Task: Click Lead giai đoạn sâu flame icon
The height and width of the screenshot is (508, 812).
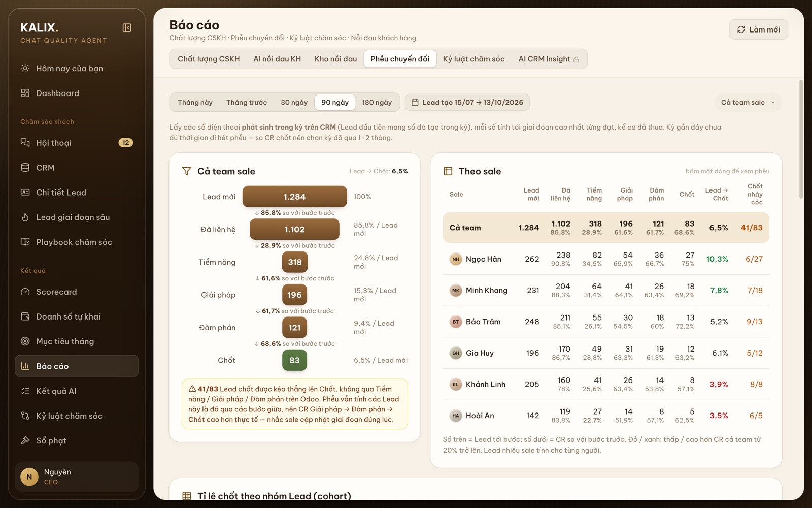Action: click(25, 217)
